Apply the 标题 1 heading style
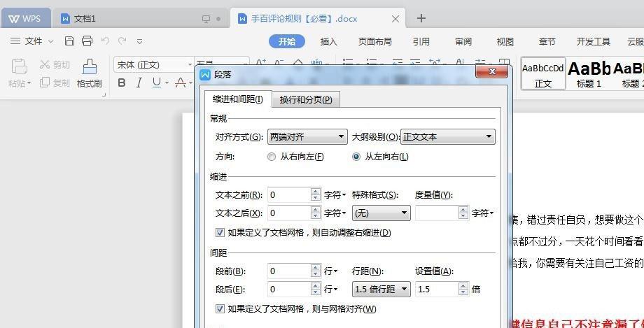644x328 pixels. (x=589, y=74)
